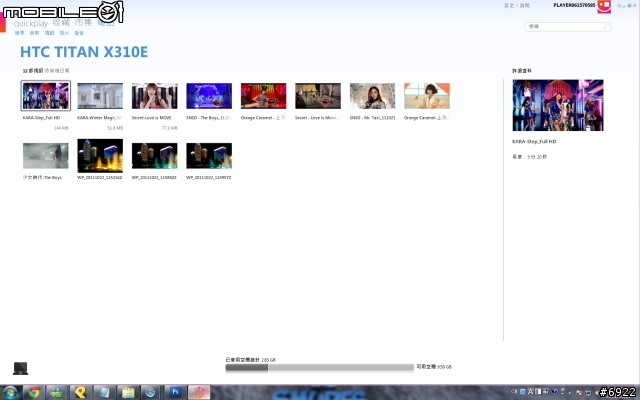Open the Windows Start button
The width and height of the screenshot is (640, 400).
[10, 393]
